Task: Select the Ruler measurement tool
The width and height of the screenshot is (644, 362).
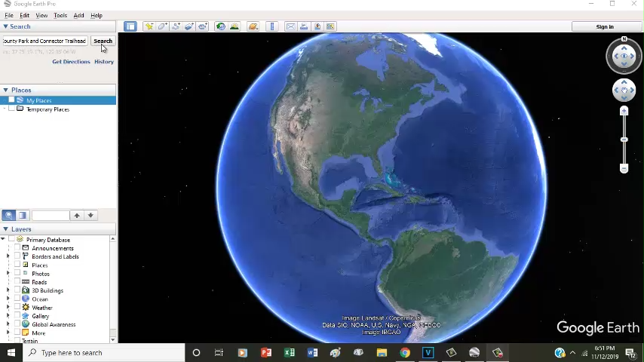Action: (x=272, y=26)
